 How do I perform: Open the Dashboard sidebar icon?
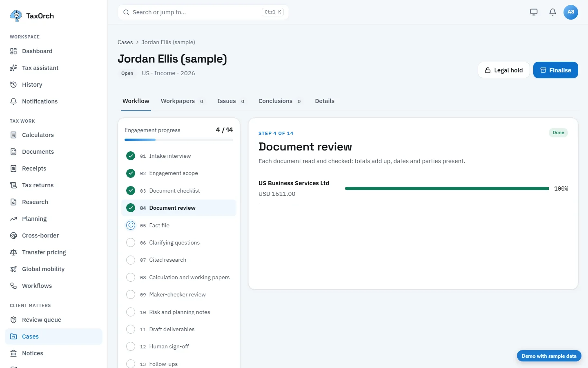click(x=13, y=51)
